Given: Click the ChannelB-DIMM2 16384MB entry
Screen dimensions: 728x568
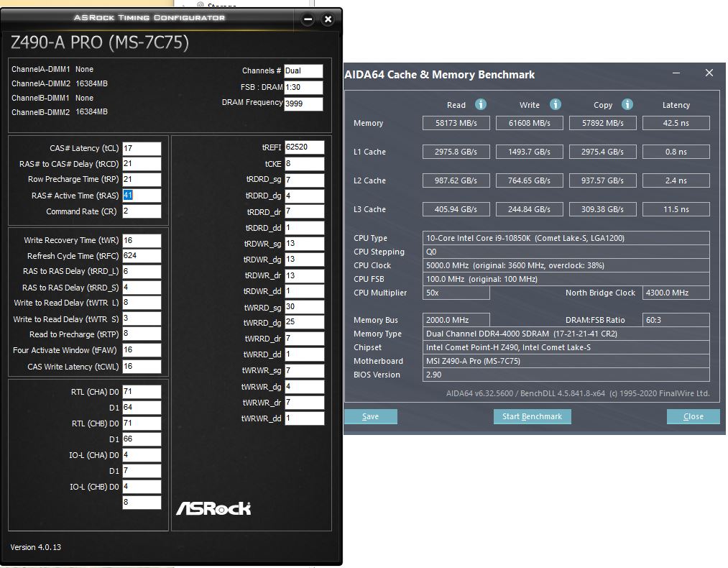Looking at the screenshot, I should click(60, 112).
